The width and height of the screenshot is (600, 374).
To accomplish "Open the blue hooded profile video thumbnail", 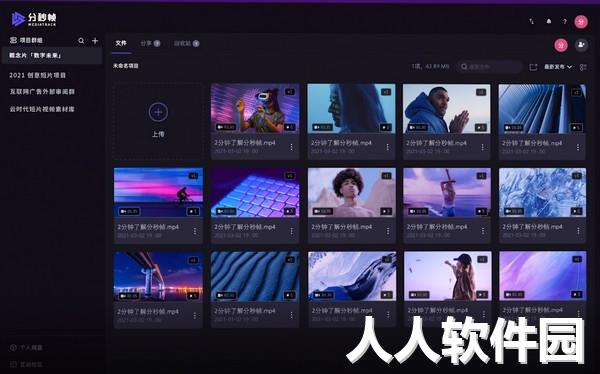I will click(x=351, y=109).
